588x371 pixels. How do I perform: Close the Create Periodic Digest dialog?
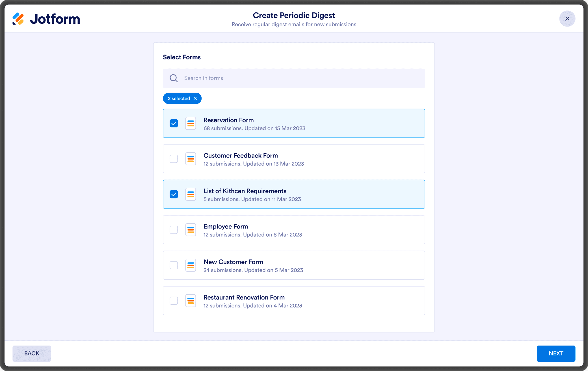pyautogui.click(x=567, y=19)
